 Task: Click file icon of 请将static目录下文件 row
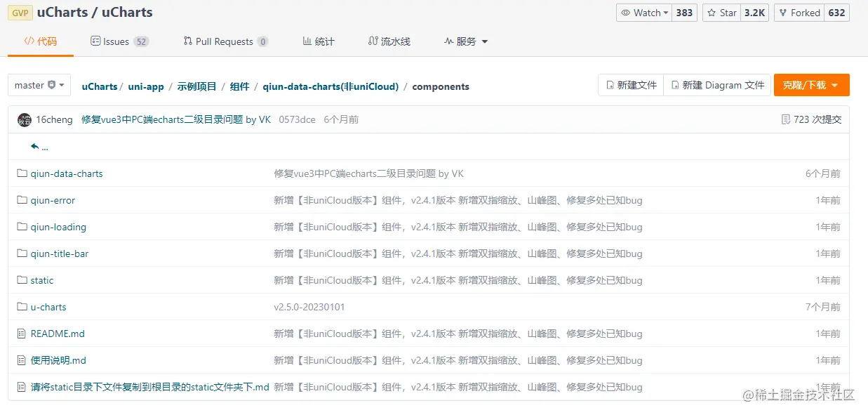22,387
